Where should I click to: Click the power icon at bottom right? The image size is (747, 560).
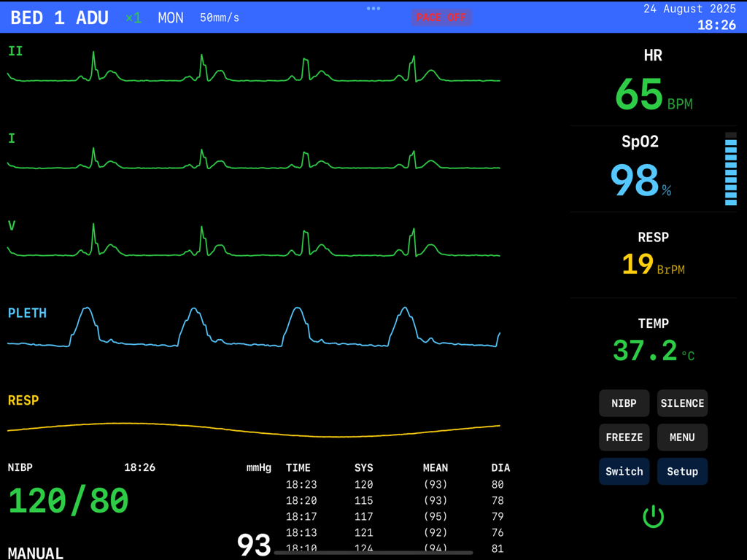[654, 516]
